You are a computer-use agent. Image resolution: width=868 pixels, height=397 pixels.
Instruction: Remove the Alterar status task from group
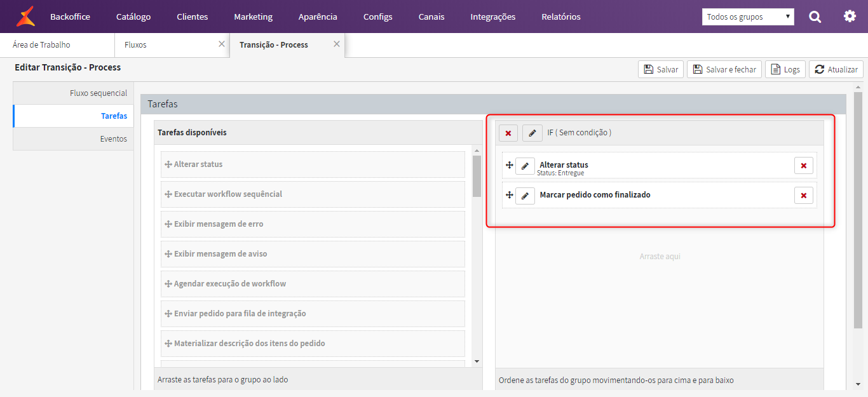pos(804,166)
